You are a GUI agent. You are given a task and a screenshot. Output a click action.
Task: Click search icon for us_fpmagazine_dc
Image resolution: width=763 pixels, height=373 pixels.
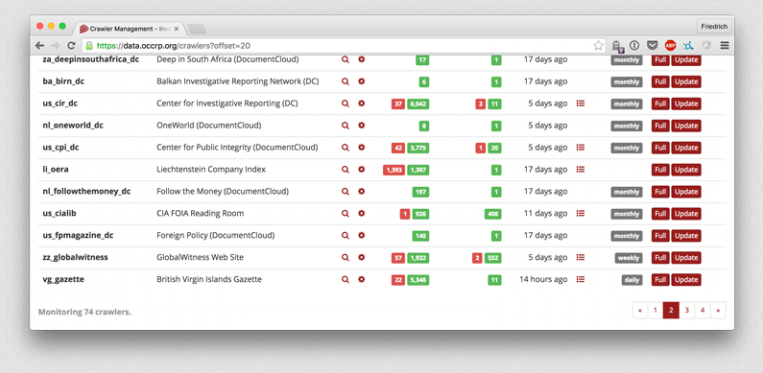point(345,235)
